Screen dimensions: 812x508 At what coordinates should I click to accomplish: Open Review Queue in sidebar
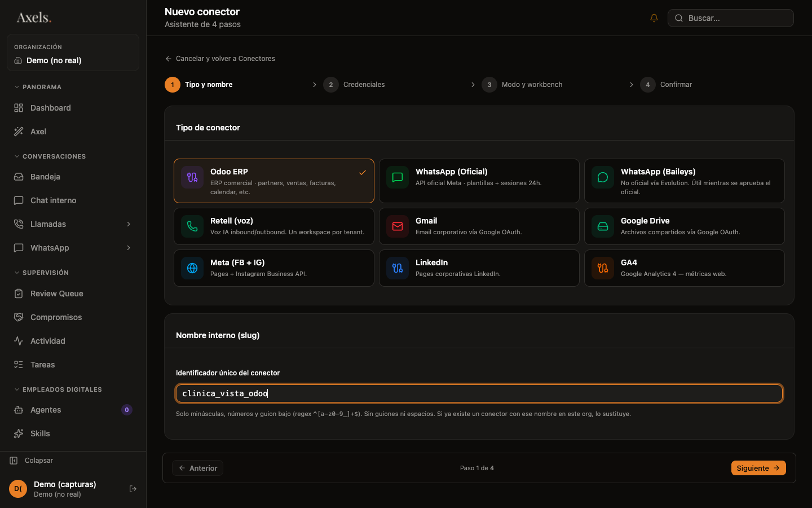click(x=73, y=294)
